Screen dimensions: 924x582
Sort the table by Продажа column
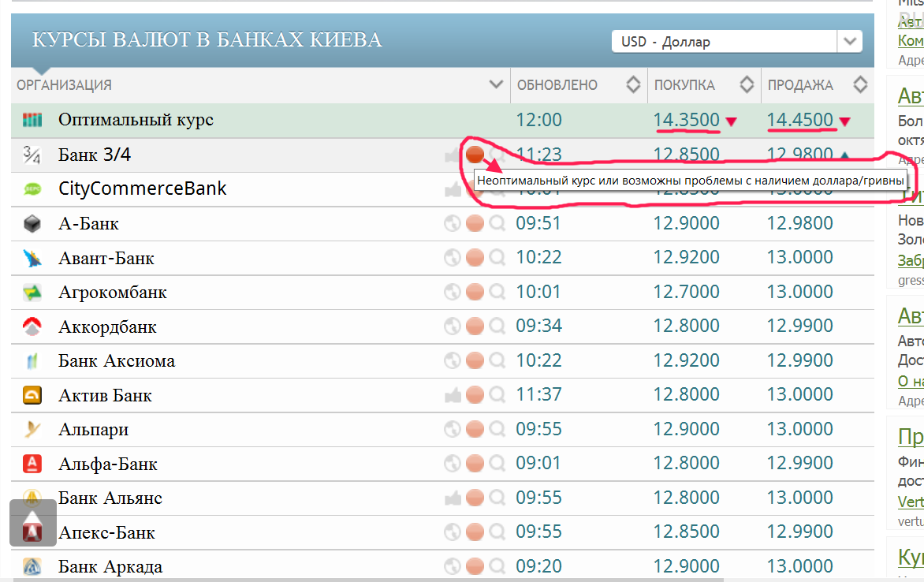click(860, 84)
